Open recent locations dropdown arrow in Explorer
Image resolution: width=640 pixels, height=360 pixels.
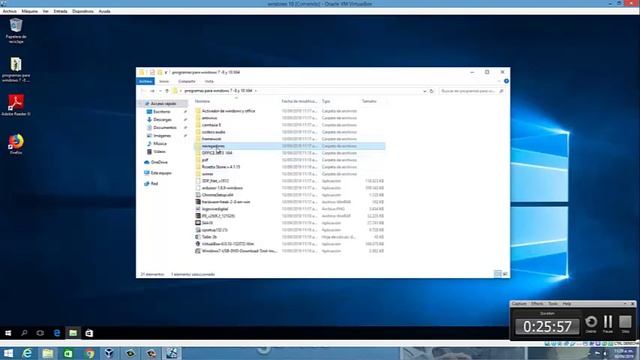click(x=160, y=91)
